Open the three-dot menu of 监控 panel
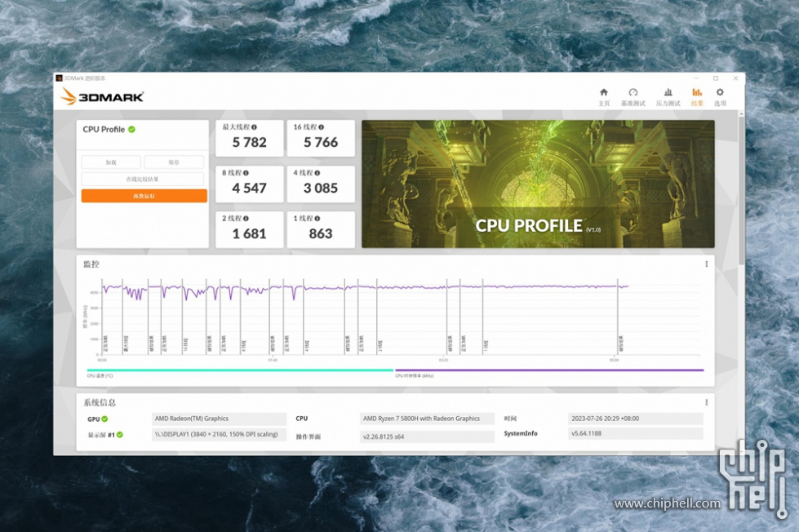799x532 pixels. [x=706, y=264]
